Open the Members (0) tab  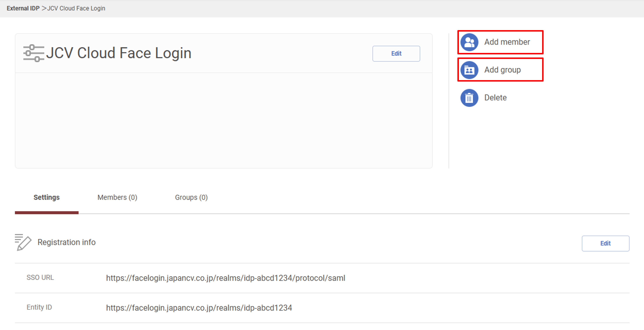point(117,197)
